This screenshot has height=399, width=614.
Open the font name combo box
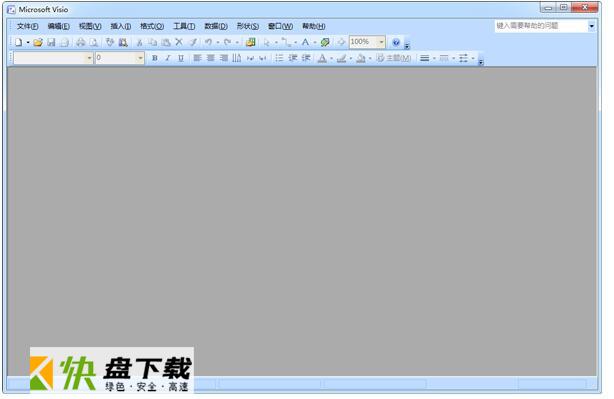[x=53, y=58]
